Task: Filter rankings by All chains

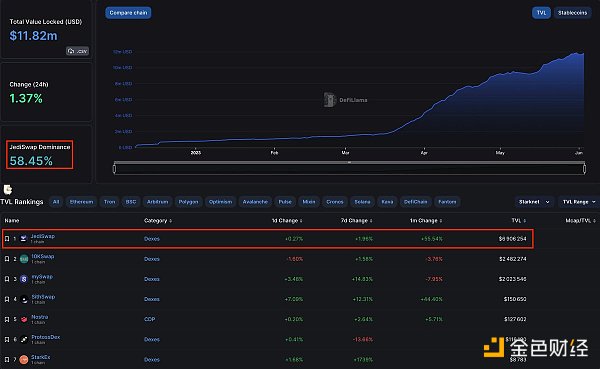Action: (56, 202)
